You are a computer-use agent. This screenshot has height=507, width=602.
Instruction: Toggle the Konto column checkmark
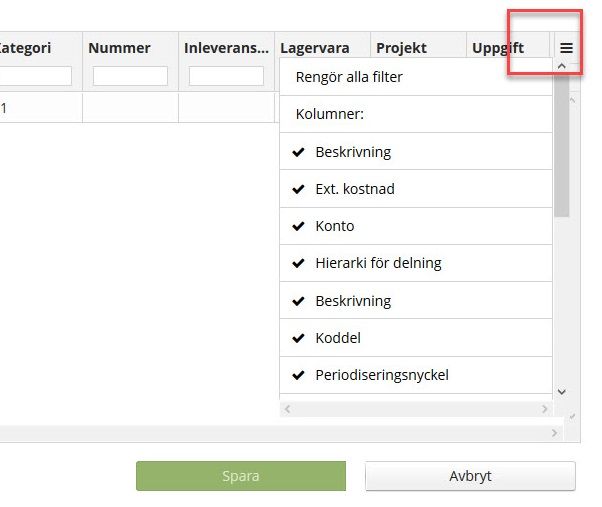pyautogui.click(x=334, y=226)
